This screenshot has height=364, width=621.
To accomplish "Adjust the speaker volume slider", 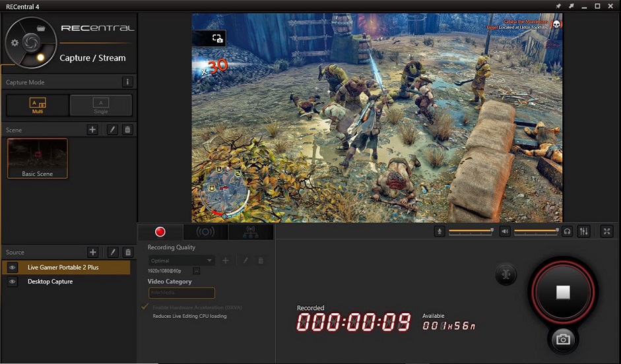I will pyautogui.click(x=537, y=231).
